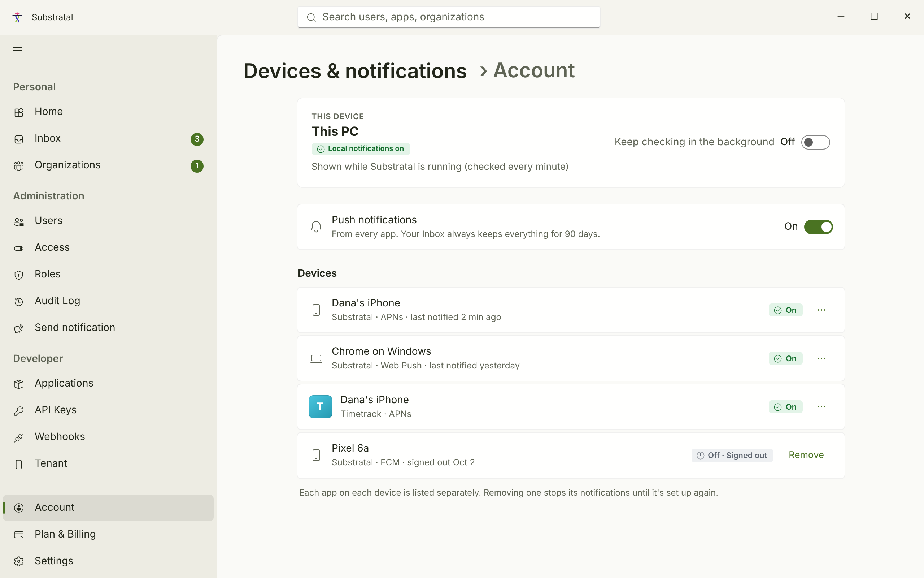The height and width of the screenshot is (578, 924).
Task: Click the Settings gear icon
Action: 19,561
